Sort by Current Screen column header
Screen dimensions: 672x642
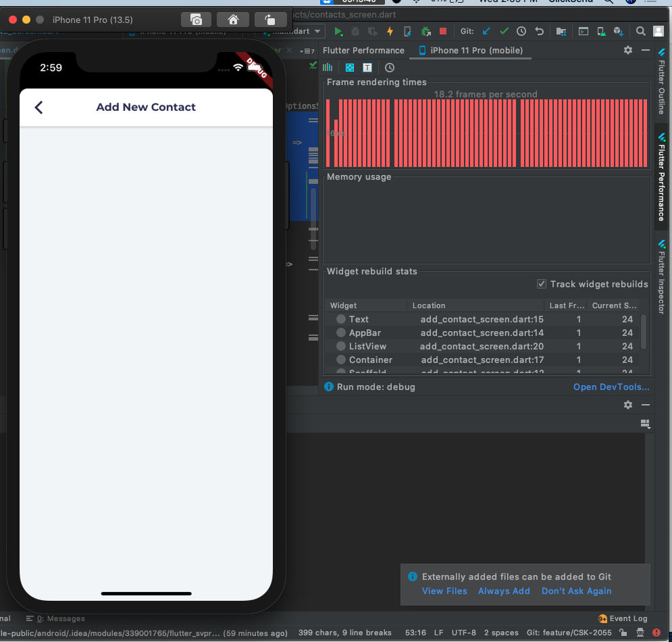[x=614, y=305]
